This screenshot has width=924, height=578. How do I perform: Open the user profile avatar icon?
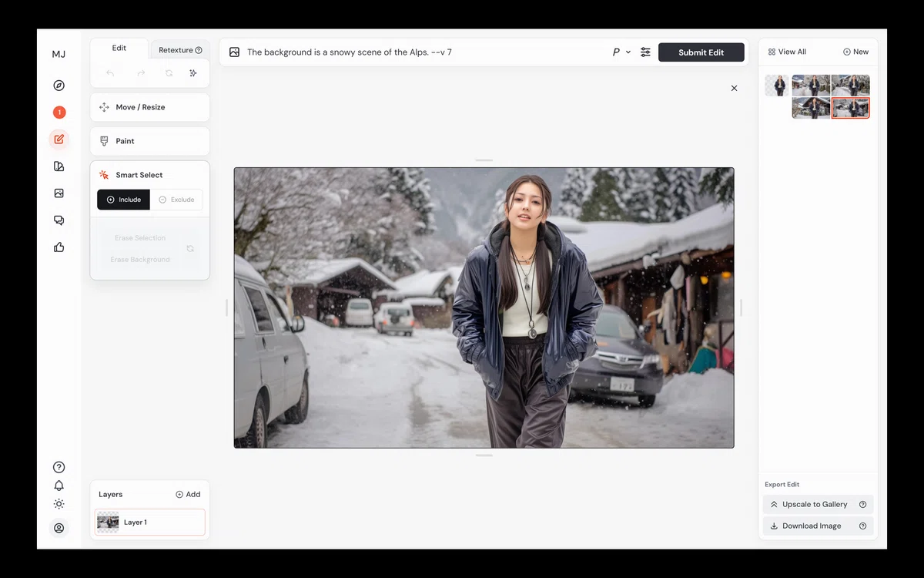(59, 528)
